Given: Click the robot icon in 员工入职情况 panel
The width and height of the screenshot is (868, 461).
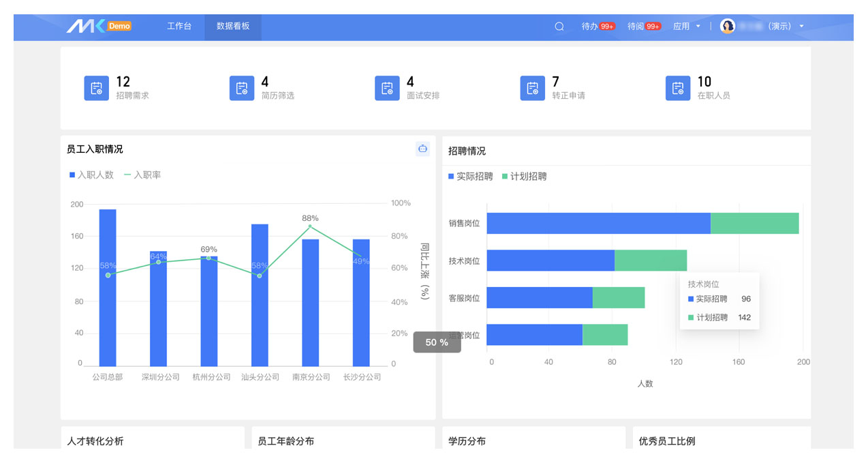Looking at the screenshot, I should pyautogui.click(x=422, y=149).
